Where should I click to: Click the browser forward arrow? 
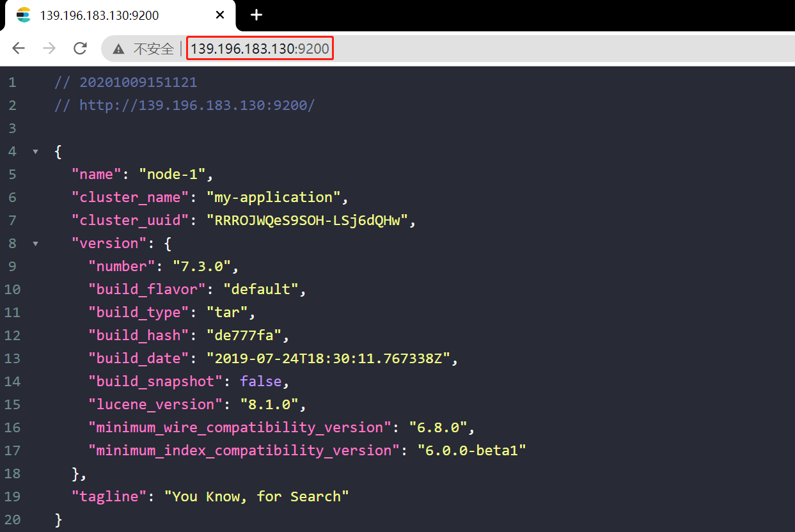coord(49,48)
